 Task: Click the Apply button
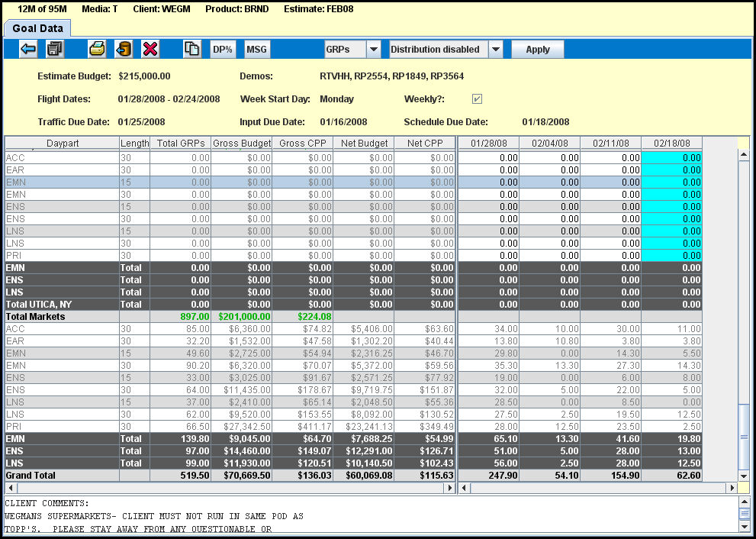click(538, 49)
